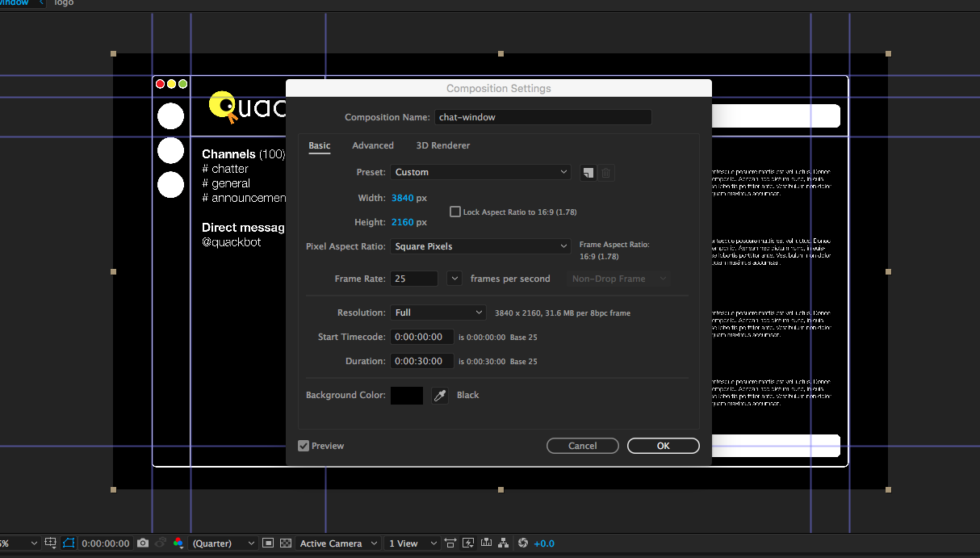Viewport: 980px width, 558px height.
Task: Switch to the Advanced tab
Action: (x=373, y=145)
